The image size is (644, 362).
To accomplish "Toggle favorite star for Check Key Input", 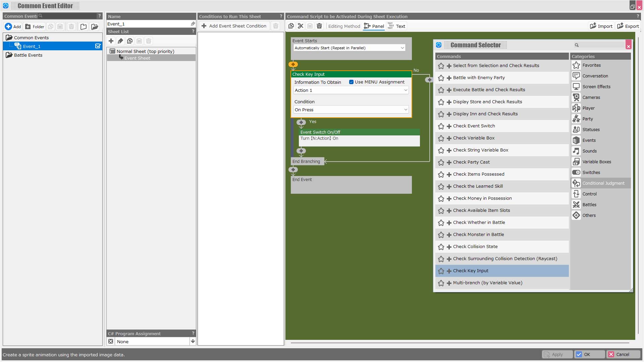I will tap(441, 271).
